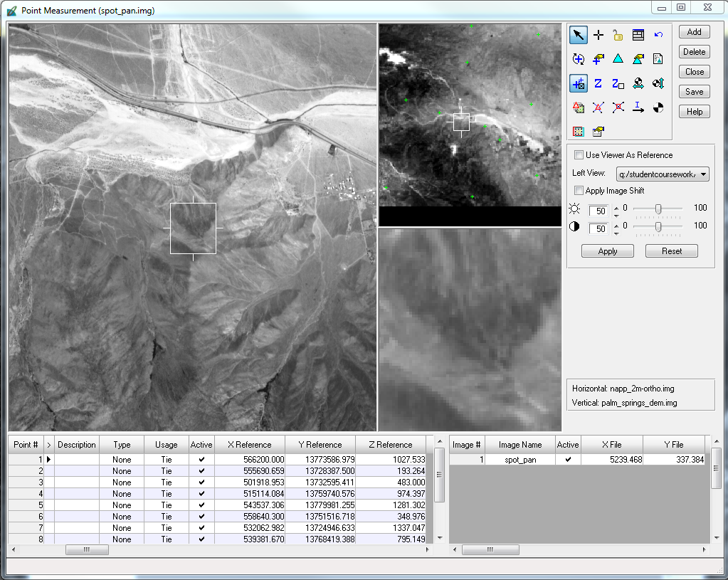This screenshot has width=728, height=580.
Task: Click the Delete button
Action: click(694, 52)
